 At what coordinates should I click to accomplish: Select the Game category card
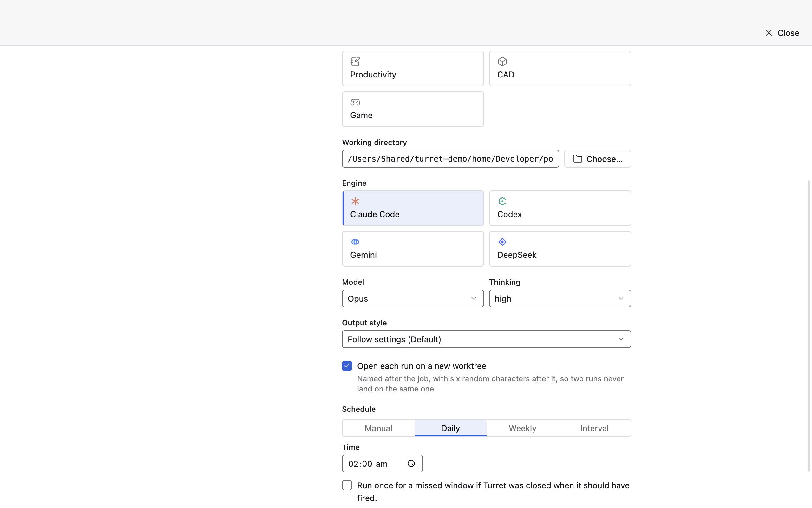point(413,109)
